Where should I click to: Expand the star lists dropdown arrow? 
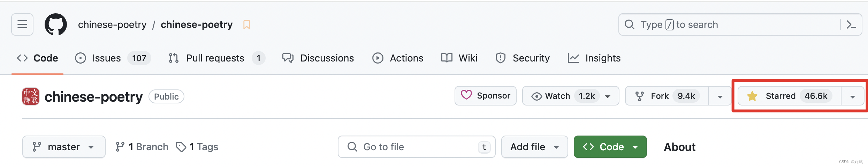[x=852, y=97]
